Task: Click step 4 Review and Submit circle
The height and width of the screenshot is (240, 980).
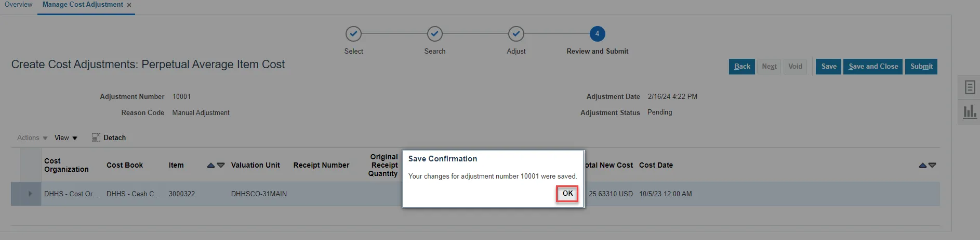Action: click(x=597, y=34)
